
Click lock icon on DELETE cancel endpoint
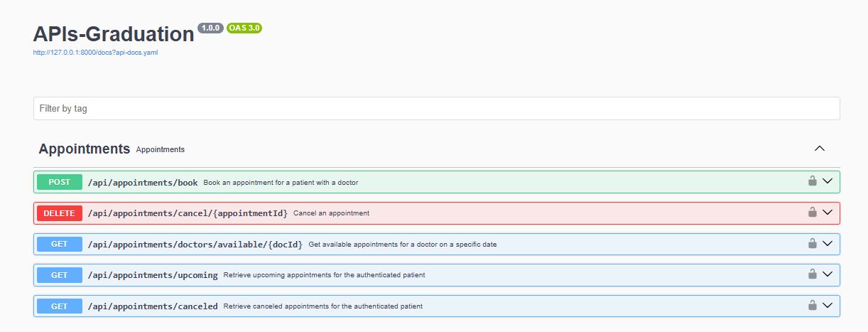(x=812, y=212)
